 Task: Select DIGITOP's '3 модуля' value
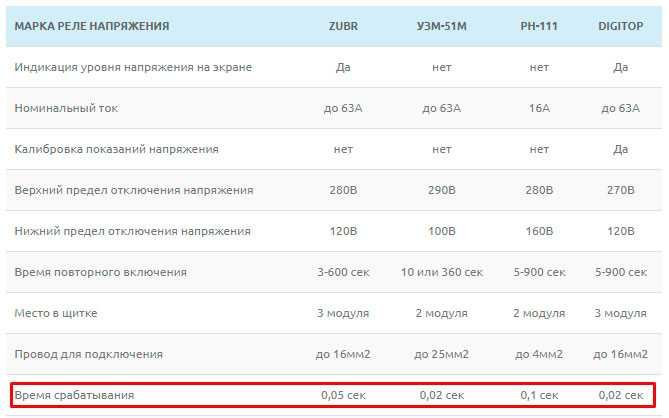click(x=620, y=314)
